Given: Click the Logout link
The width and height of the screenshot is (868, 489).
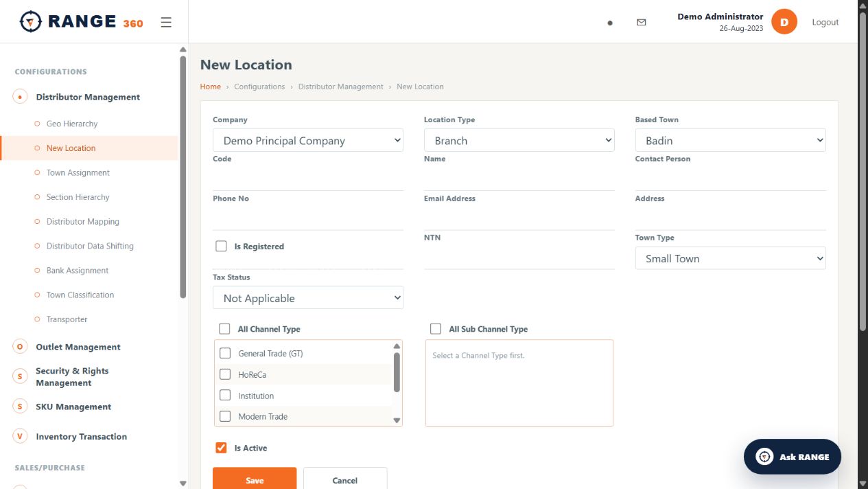Looking at the screenshot, I should pos(825,22).
